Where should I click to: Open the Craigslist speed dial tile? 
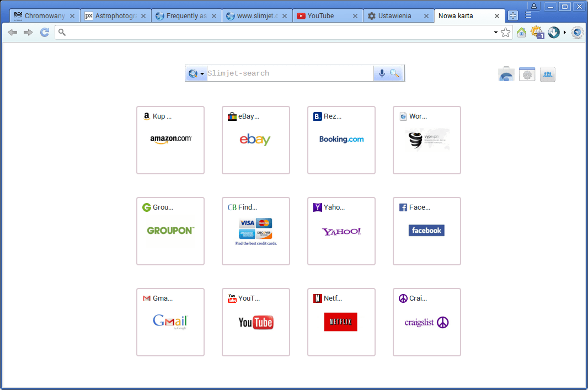pos(427,322)
